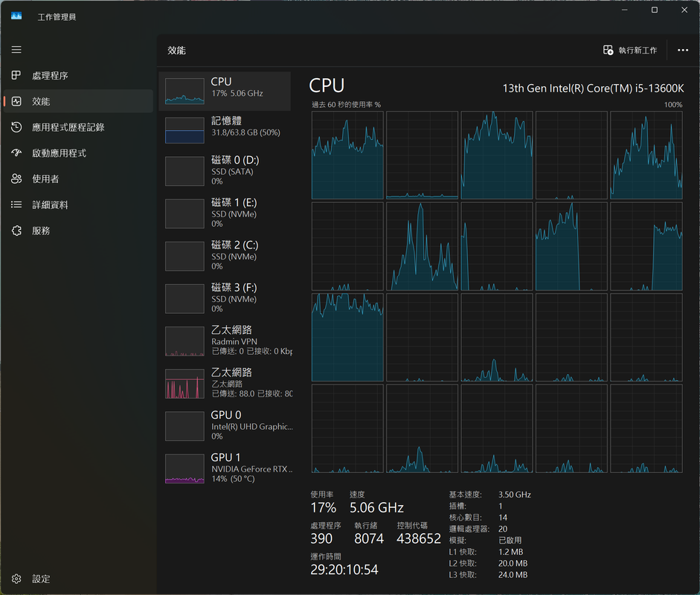Click the 速度 5.06 GHz value
Image resolution: width=700 pixels, height=595 pixels.
click(376, 507)
